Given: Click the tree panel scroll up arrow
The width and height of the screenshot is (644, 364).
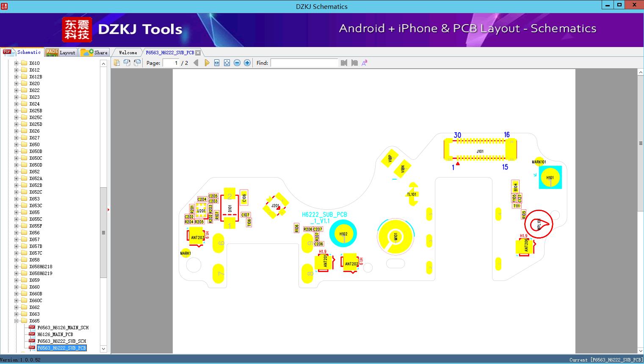Looking at the screenshot, I should click(x=103, y=64).
